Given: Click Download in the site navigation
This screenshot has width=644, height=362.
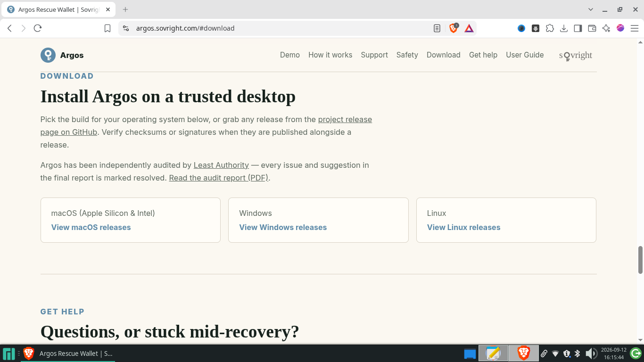Looking at the screenshot, I should 444,55.
